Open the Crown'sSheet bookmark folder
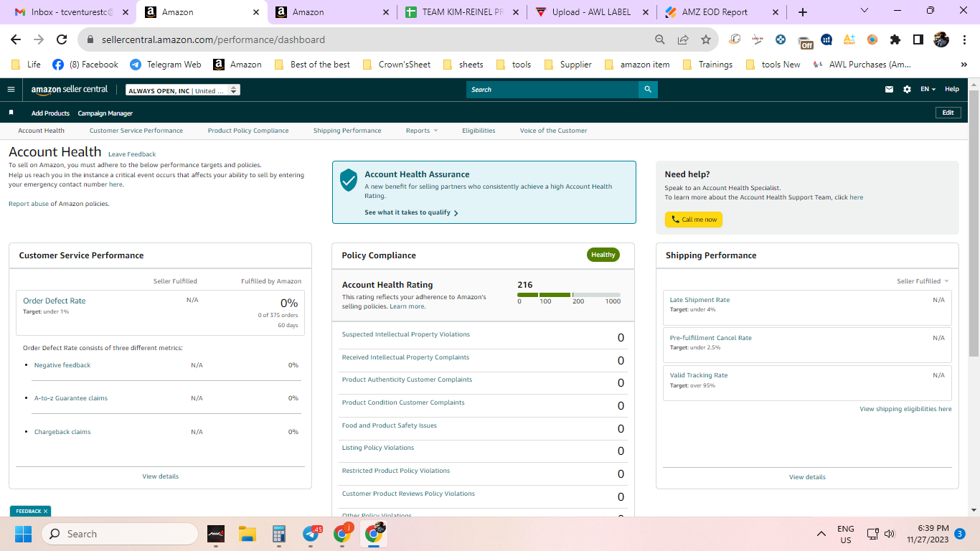Viewport: 980px width, 551px height. click(x=397, y=65)
